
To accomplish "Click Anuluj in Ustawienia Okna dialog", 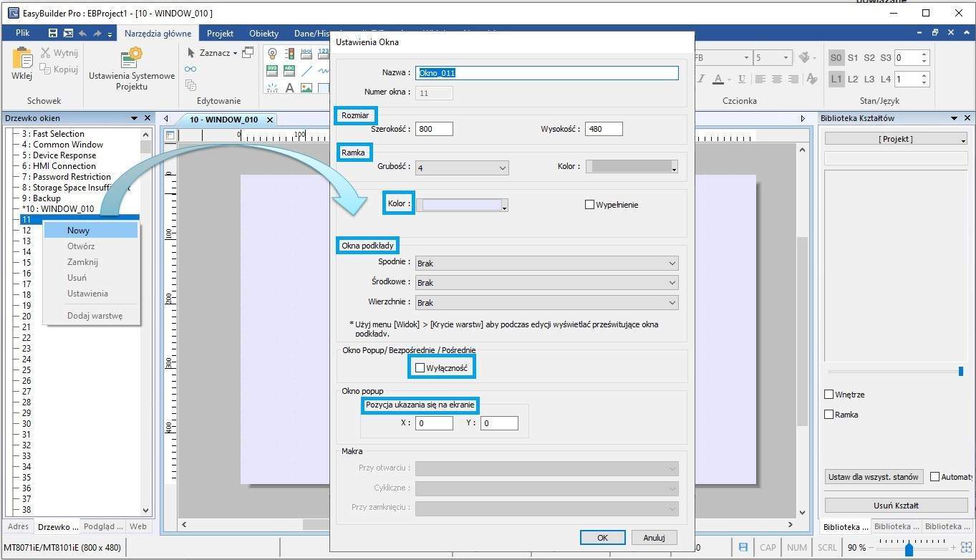I will pos(654,538).
